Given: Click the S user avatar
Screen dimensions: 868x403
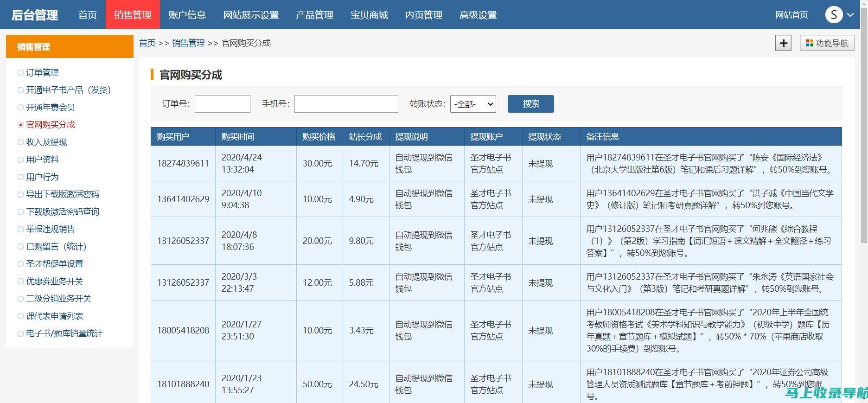Looking at the screenshot, I should pos(834,15).
